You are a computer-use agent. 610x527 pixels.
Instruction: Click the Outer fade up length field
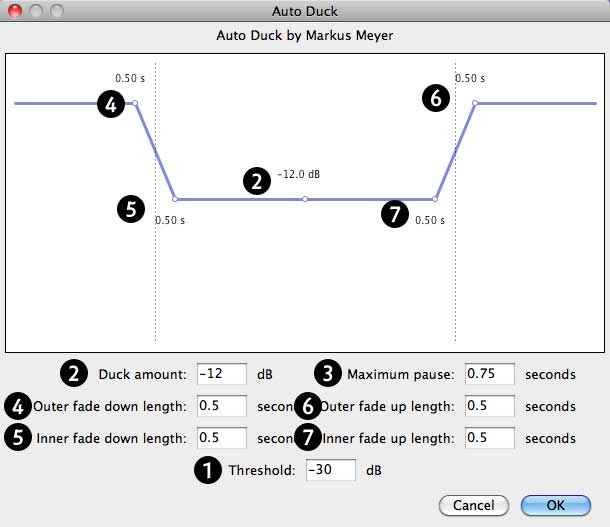coord(490,406)
